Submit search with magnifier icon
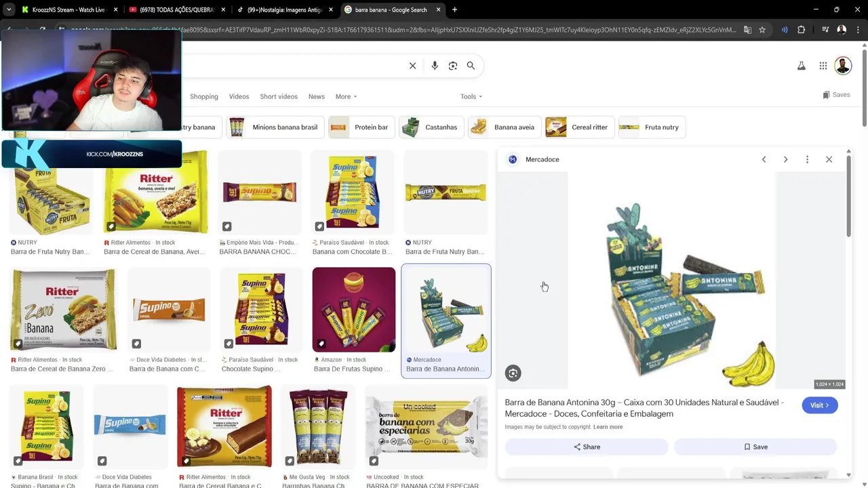This screenshot has width=868, height=488. [471, 66]
